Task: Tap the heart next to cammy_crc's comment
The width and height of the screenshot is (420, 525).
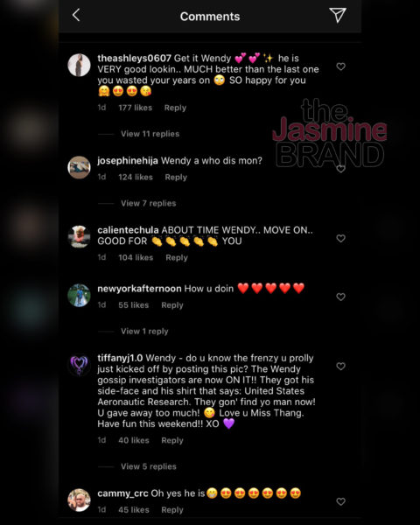Action: (340, 501)
